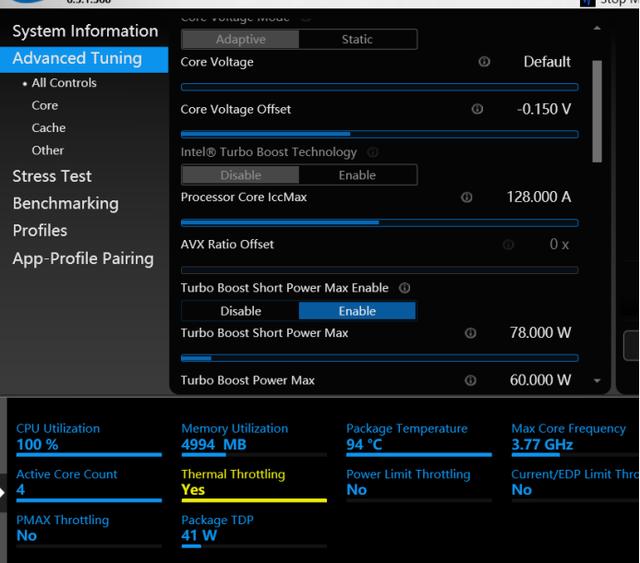Enable Turbo Boost Short Power Max
Viewport: 640px width, 563px height.
(x=358, y=311)
